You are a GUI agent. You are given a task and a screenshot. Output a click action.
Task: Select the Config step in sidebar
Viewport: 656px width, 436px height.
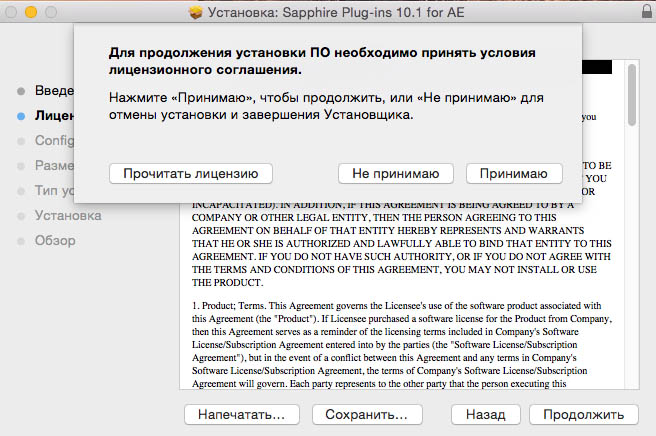pyautogui.click(x=54, y=141)
